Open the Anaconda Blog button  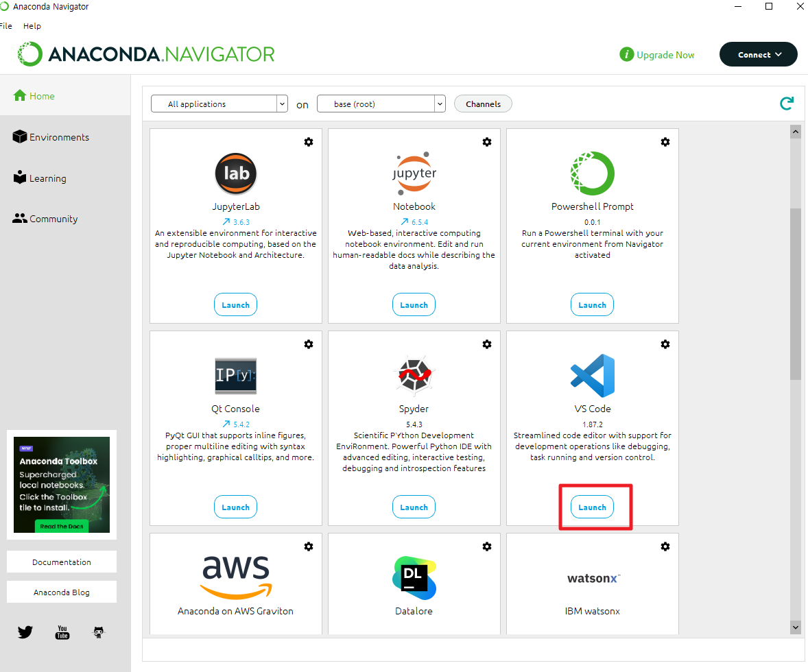coord(62,592)
